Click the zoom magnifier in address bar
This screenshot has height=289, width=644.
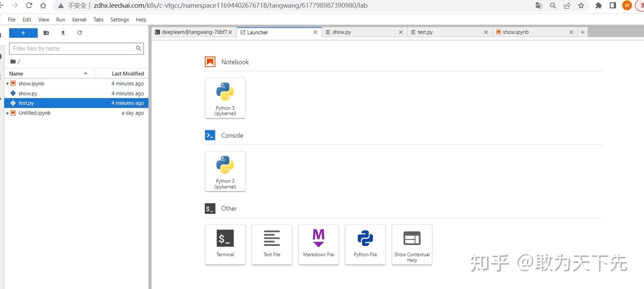point(553,5)
